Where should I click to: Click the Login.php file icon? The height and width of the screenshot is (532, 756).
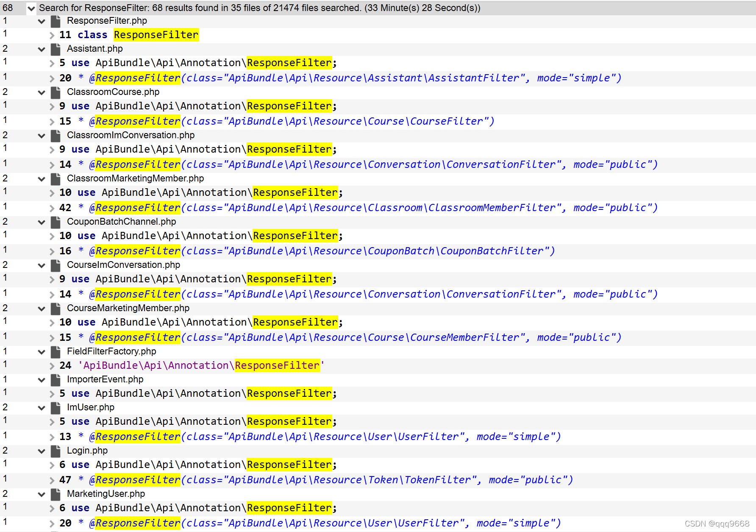(56, 451)
